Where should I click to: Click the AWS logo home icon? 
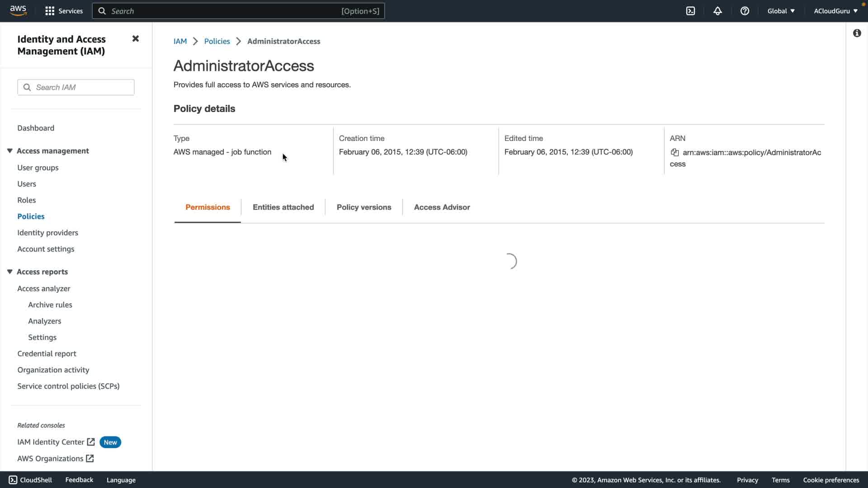coord(18,10)
